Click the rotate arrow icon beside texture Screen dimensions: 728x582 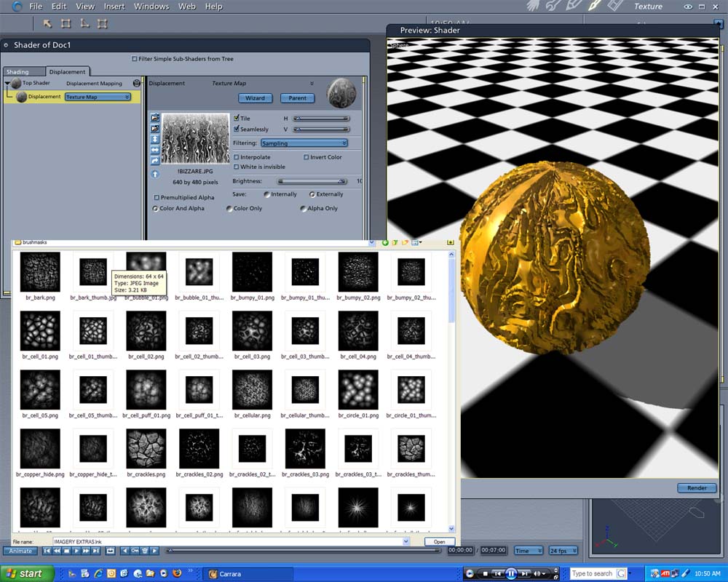[x=155, y=160]
